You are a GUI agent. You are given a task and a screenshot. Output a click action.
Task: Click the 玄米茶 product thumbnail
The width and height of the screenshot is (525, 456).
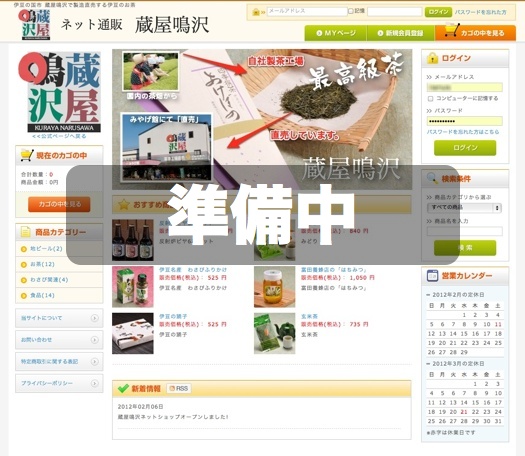(275, 333)
